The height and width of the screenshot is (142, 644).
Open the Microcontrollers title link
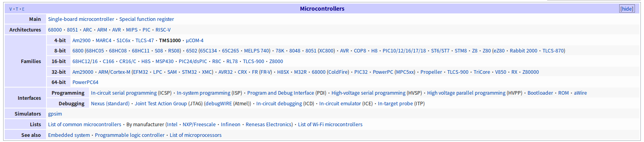click(322, 9)
